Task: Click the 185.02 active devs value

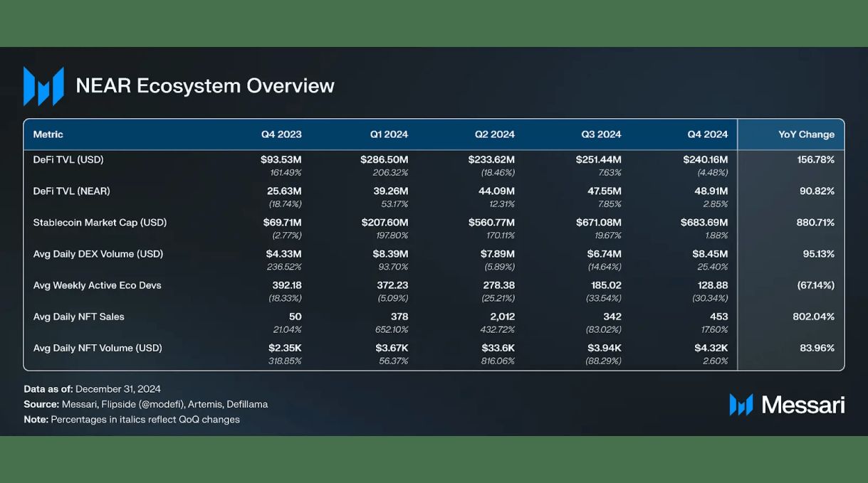Action: 606,285
